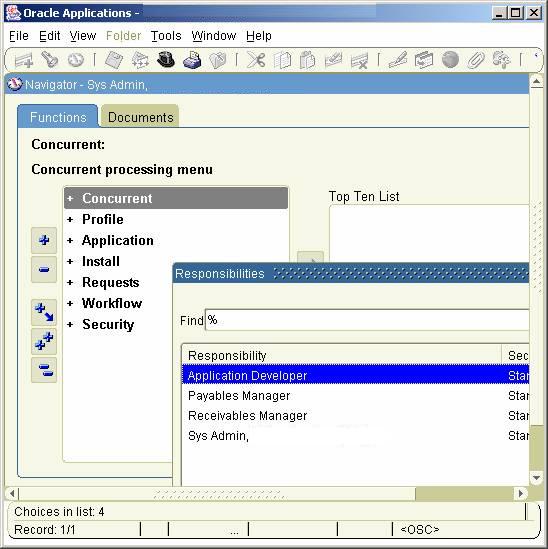The image size is (548, 549).
Task: Click the Find field in Responsibilities
Action: pyautogui.click(x=367, y=320)
